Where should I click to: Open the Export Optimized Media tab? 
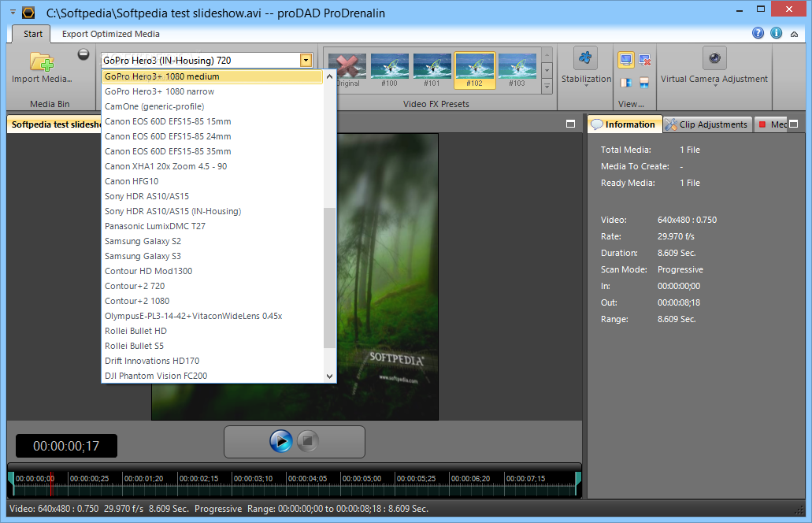[x=111, y=34]
